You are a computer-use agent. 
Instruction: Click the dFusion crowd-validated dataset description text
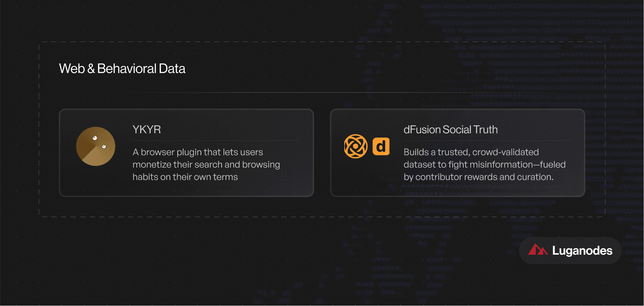pos(484,165)
